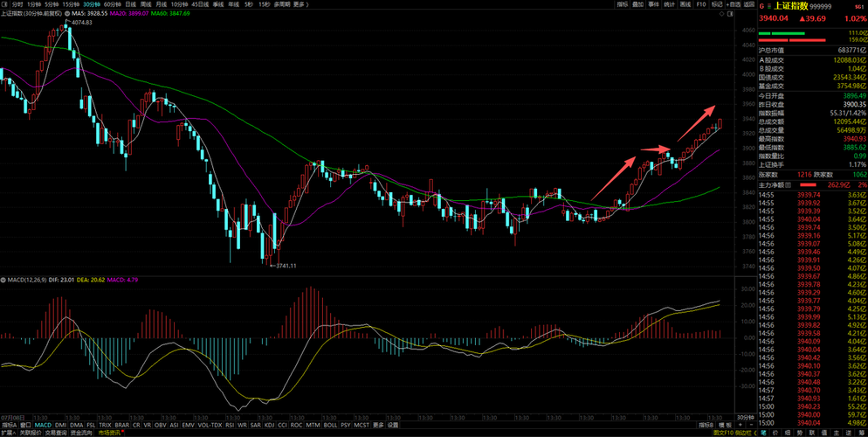This screenshot has width=868, height=437.
Task: Switch to the TRIX indicator
Action: (105, 425)
